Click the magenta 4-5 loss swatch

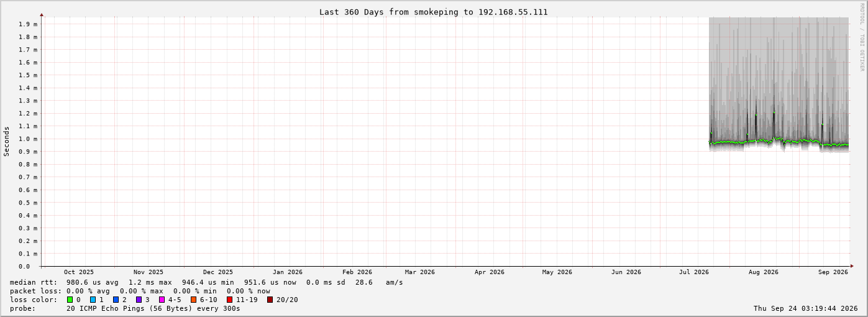(x=162, y=300)
